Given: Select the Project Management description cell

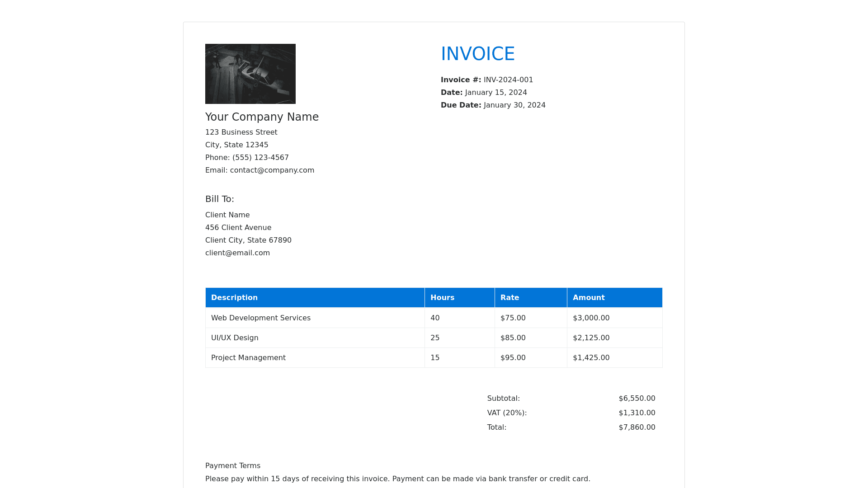Looking at the screenshot, I should click(x=248, y=358).
